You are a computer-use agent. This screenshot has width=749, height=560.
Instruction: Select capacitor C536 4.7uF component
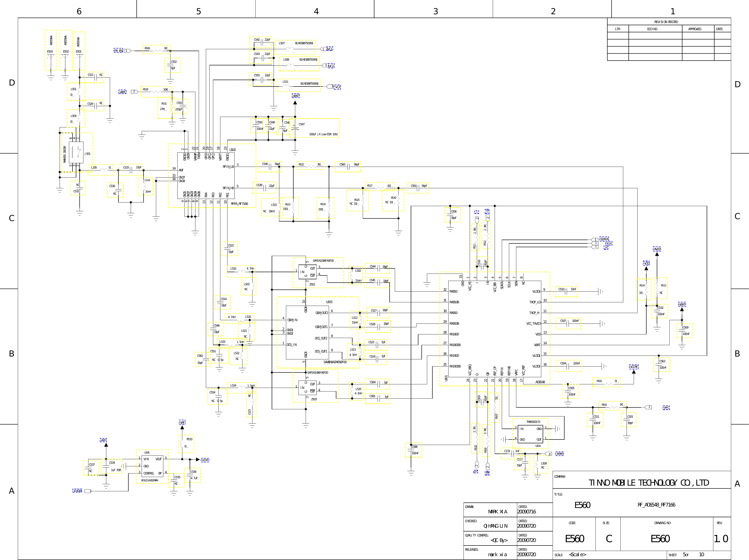[x=192, y=475]
